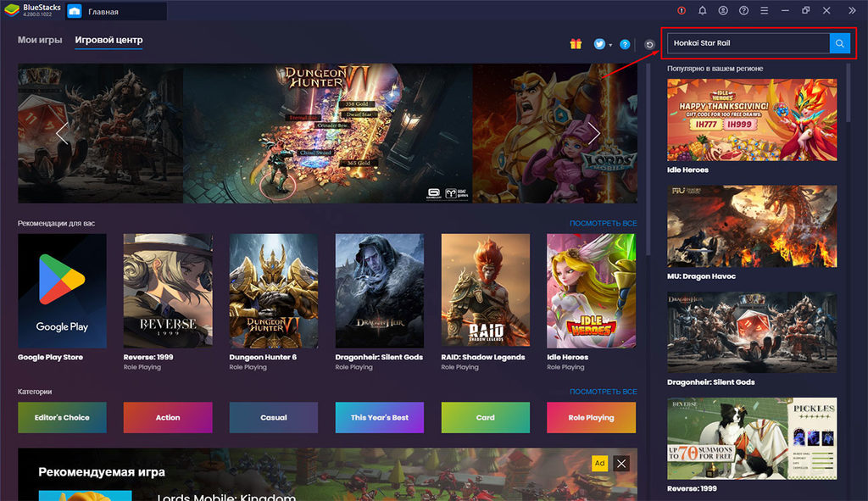Click RAID: Shadow Legends title text
This screenshot has width=868, height=501.
coord(482,357)
